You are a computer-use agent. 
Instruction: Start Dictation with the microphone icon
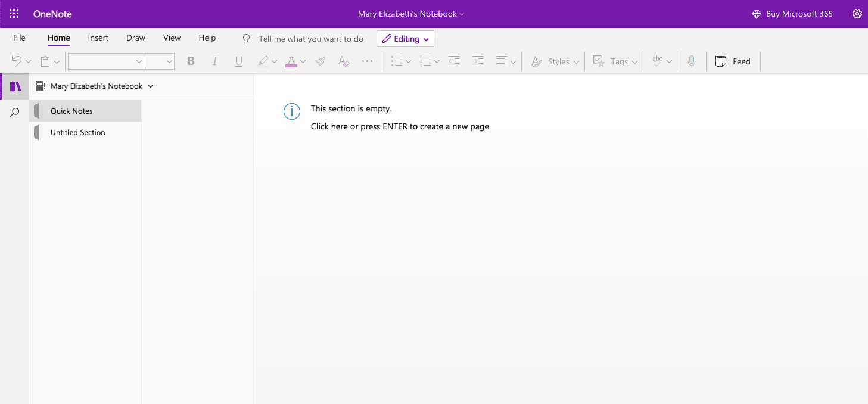click(692, 61)
